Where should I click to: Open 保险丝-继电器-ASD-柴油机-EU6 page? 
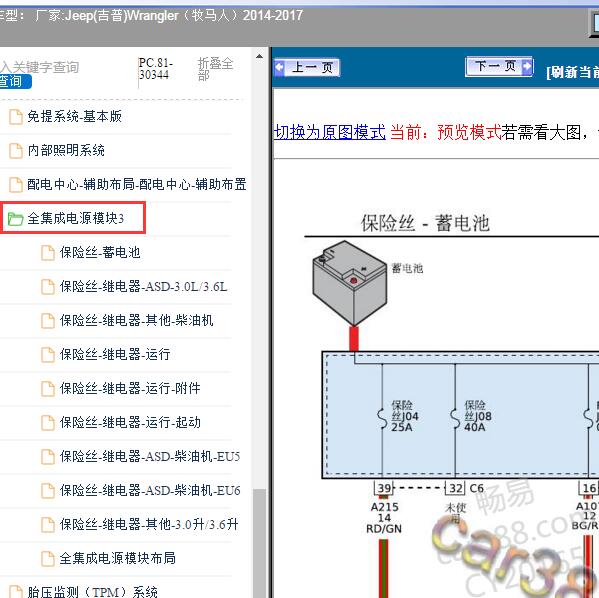[x=150, y=490]
